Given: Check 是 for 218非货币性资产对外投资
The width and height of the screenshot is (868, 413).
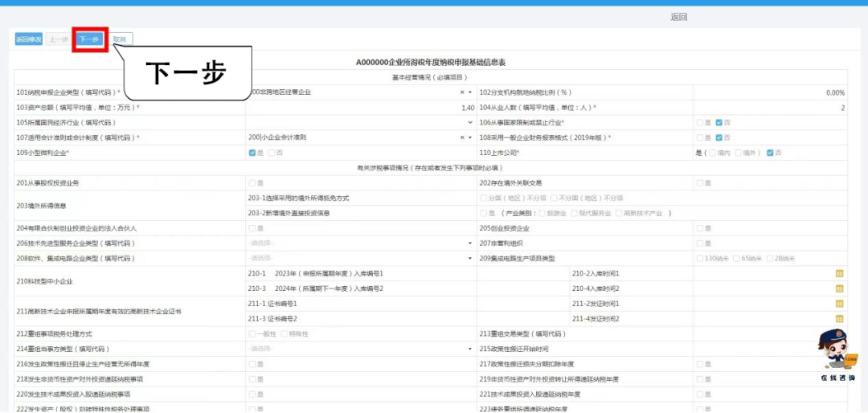Looking at the screenshot, I should click(x=252, y=379).
